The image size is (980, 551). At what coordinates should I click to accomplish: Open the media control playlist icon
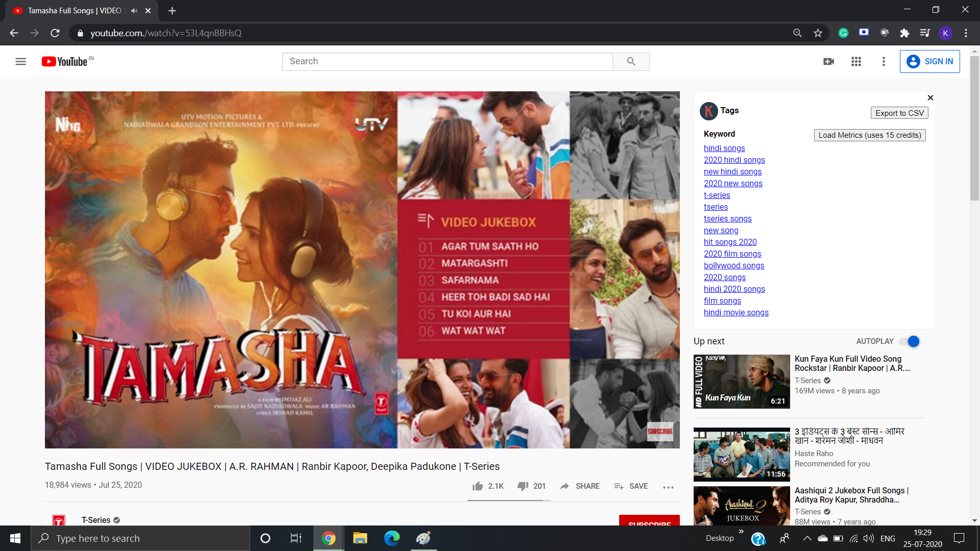(925, 33)
